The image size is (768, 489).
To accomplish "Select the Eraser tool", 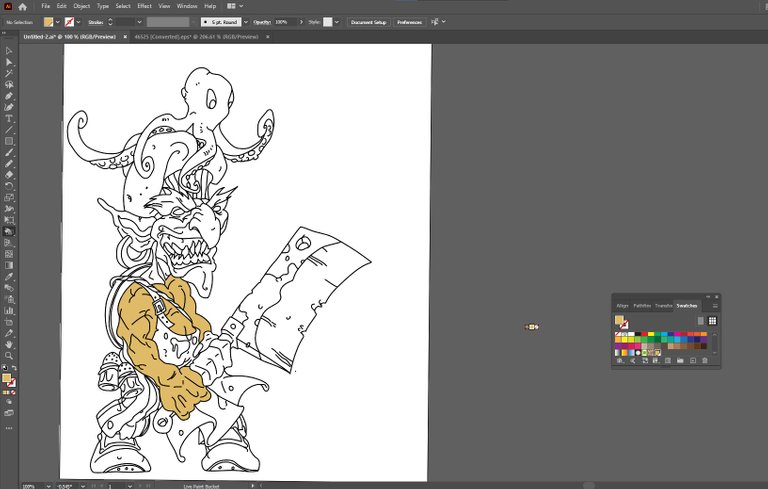I will click(9, 175).
